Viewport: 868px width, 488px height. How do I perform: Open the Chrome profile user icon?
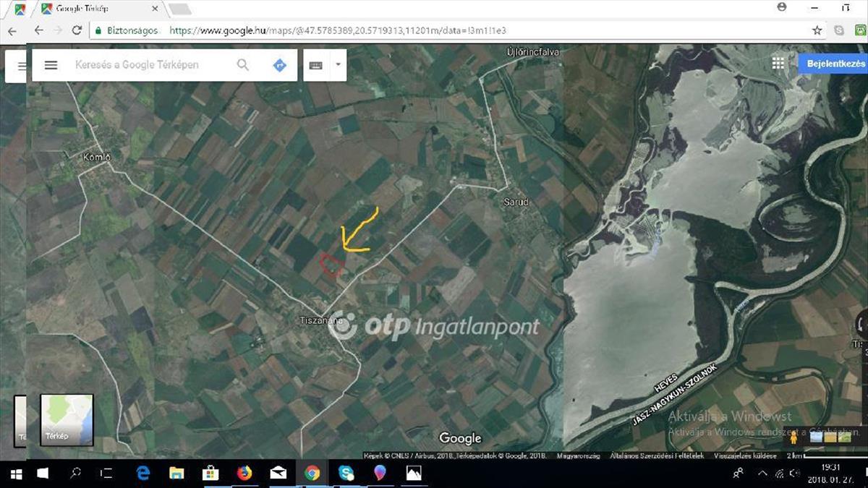782,7
